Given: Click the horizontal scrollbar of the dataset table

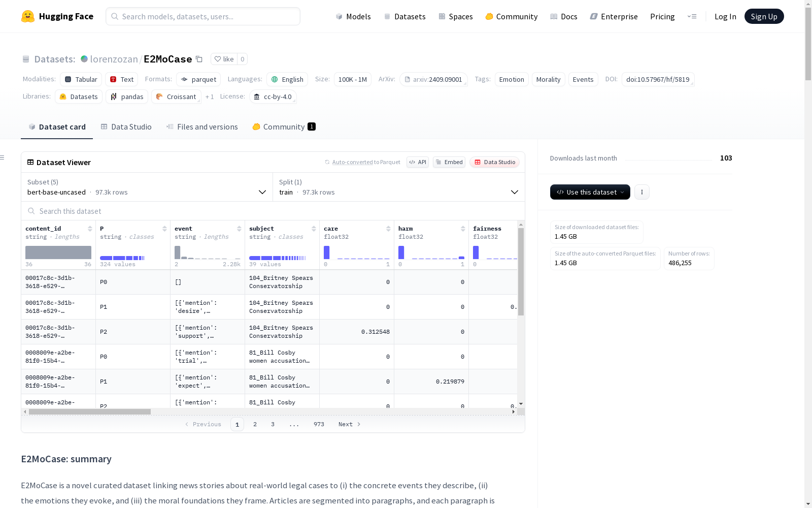Looking at the screenshot, I should (x=90, y=411).
